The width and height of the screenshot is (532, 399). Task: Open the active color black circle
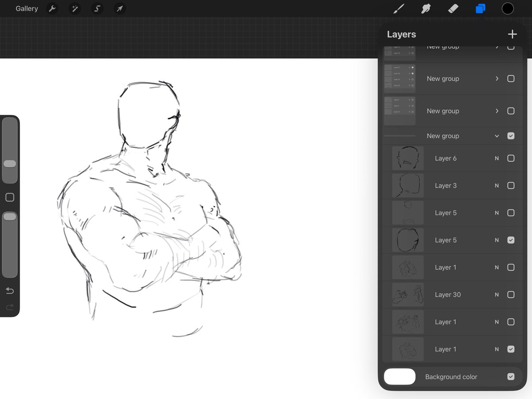click(508, 8)
